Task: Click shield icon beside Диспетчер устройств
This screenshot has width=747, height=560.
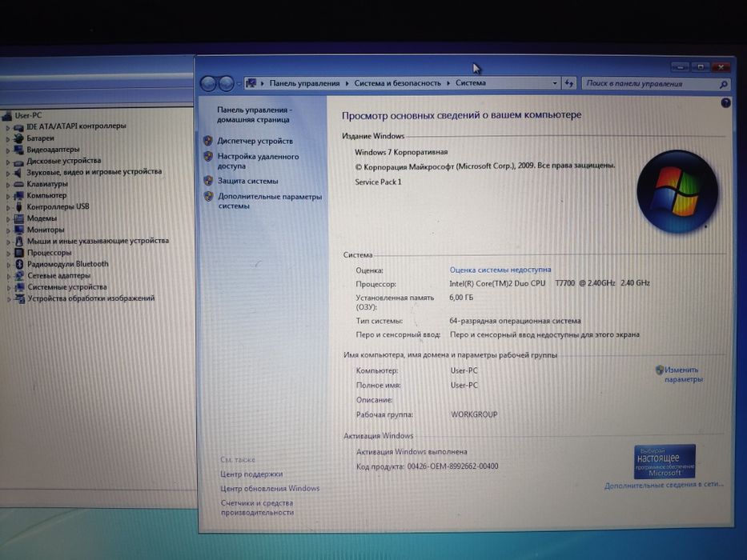Action: click(x=207, y=141)
